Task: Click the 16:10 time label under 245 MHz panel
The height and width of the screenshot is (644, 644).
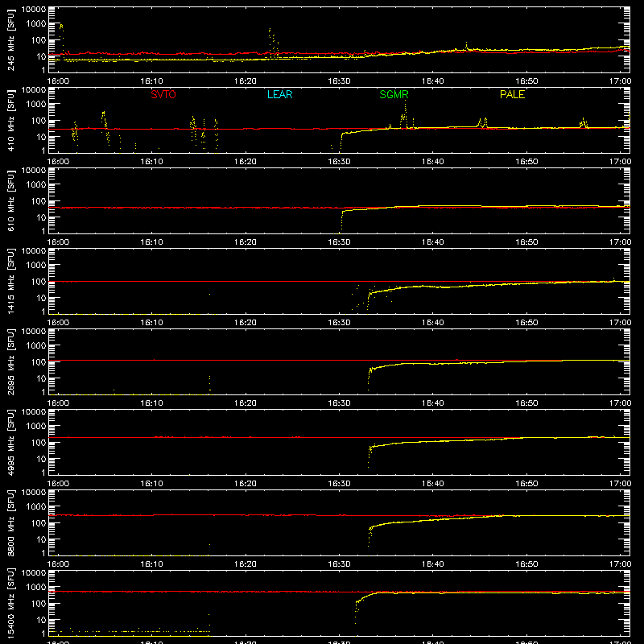Action: pos(151,81)
